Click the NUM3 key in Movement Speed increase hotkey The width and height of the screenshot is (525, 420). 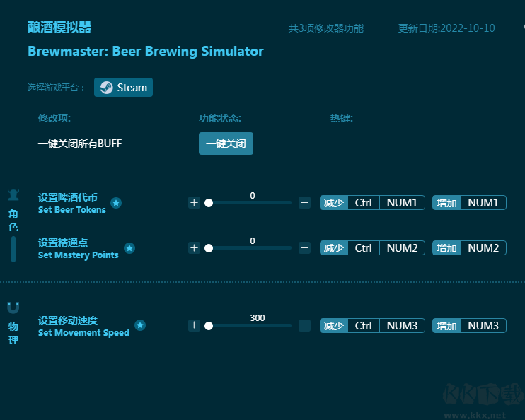pos(483,325)
